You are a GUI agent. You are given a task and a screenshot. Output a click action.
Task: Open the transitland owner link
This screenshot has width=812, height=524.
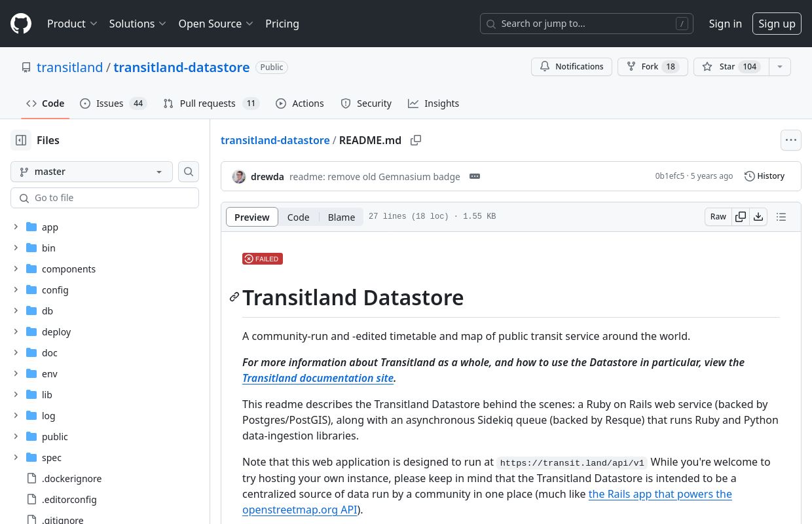[x=69, y=67]
